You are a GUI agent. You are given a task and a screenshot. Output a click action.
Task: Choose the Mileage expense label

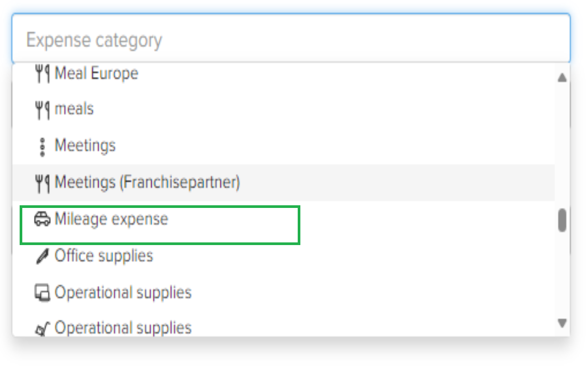111,220
